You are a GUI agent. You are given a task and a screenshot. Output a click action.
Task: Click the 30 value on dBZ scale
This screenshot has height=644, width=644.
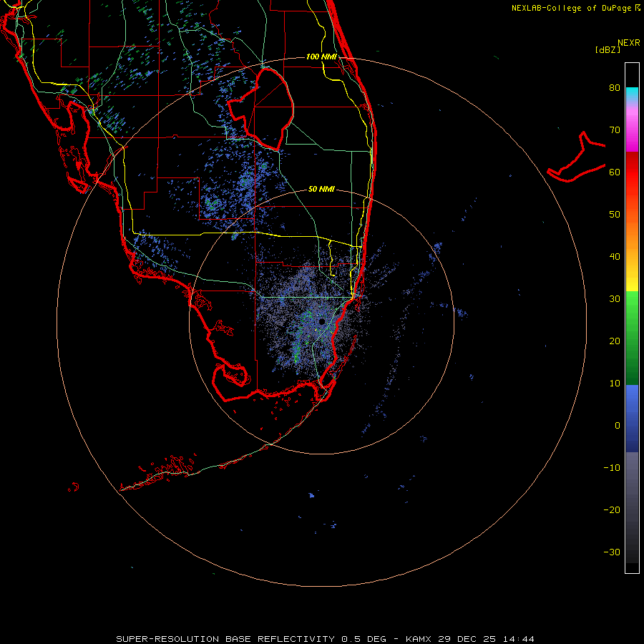[615, 299]
